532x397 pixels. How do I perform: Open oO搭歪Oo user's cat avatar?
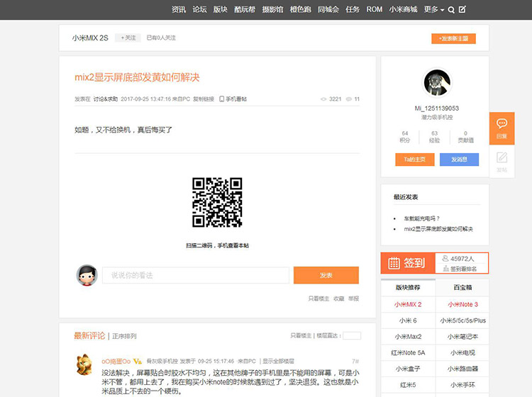pos(84,364)
